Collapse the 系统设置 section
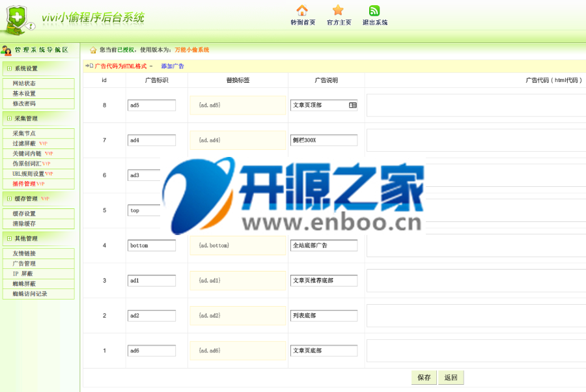586x392 pixels. (x=9, y=68)
